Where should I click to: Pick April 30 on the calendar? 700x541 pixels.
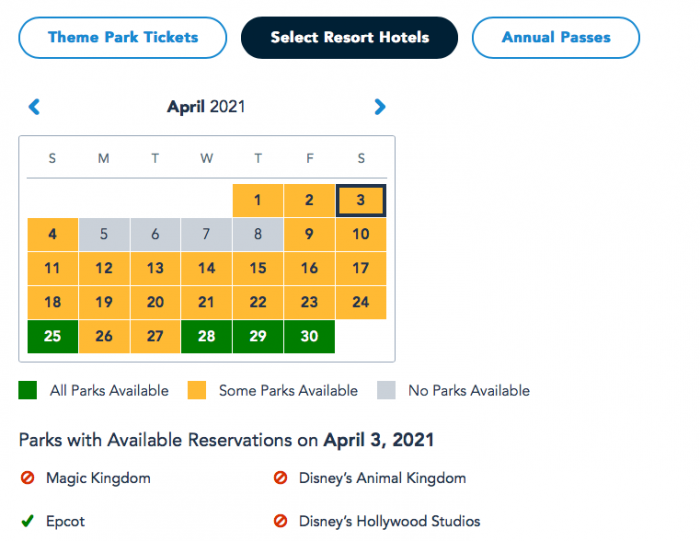tap(309, 336)
